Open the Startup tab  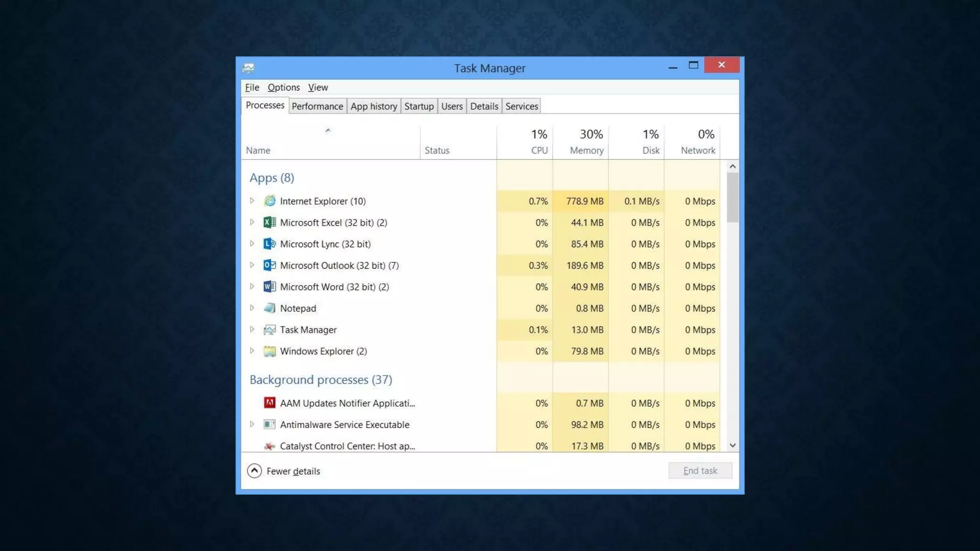point(419,106)
